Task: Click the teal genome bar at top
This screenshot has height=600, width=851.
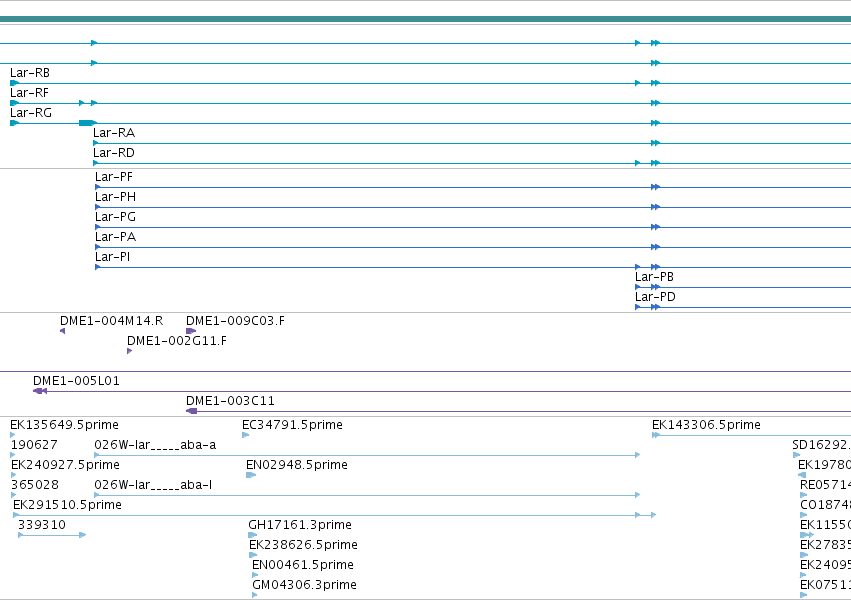Action: (x=426, y=20)
